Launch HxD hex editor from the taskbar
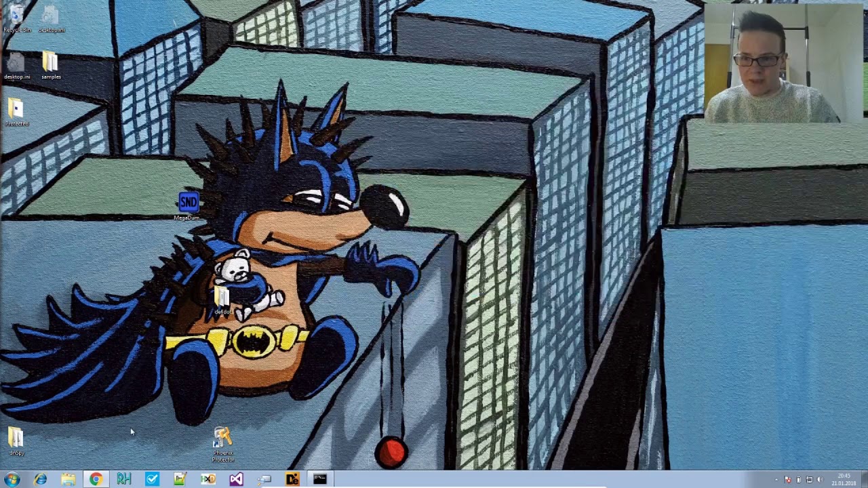Viewport: 868px width, 488px height. click(208, 479)
